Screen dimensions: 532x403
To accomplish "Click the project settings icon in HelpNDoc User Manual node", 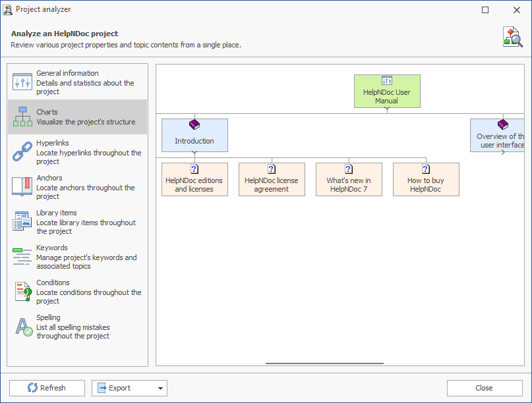I will pos(387,80).
